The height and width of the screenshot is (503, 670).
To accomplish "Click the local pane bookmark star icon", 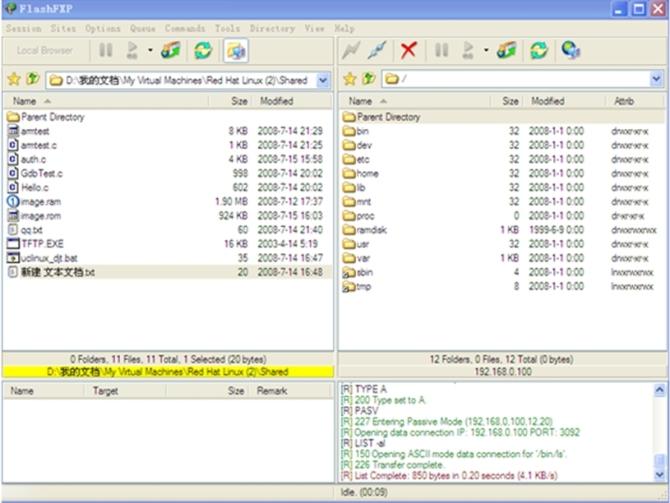I will (13, 78).
